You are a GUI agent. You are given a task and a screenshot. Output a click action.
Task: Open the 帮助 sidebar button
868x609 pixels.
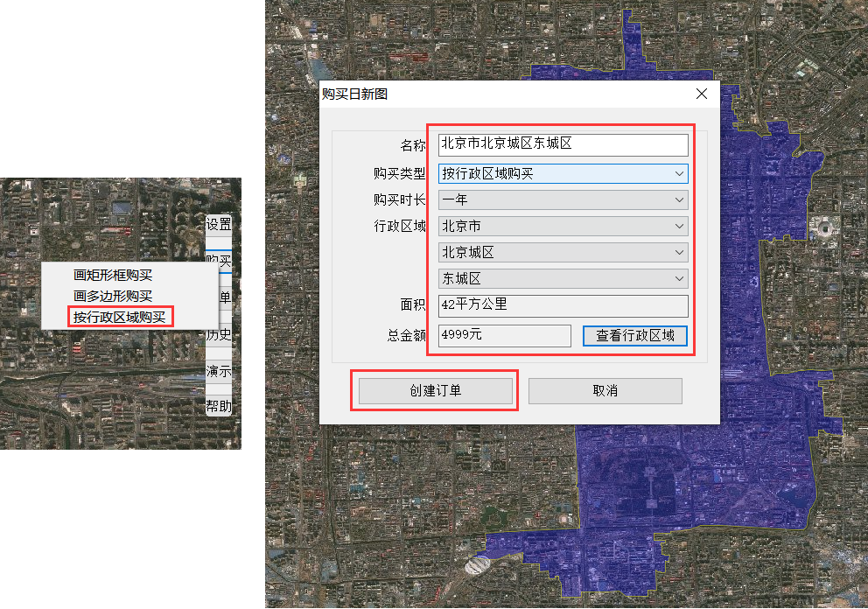pos(219,406)
